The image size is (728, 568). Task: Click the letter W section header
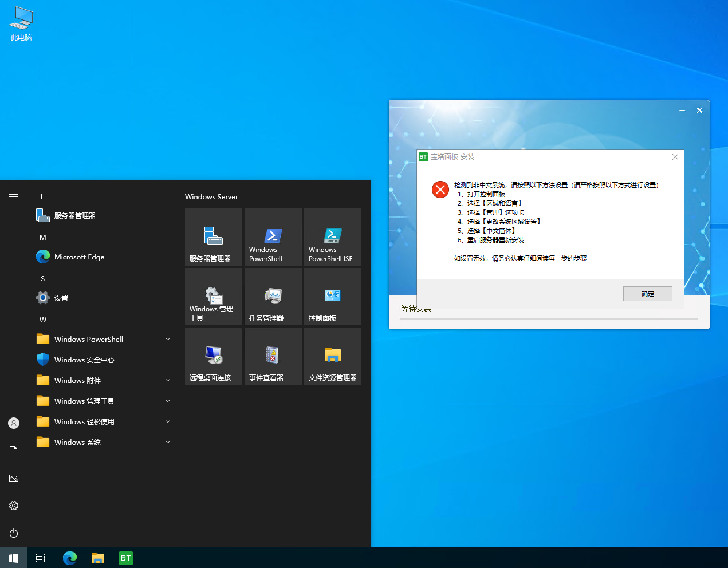click(42, 320)
